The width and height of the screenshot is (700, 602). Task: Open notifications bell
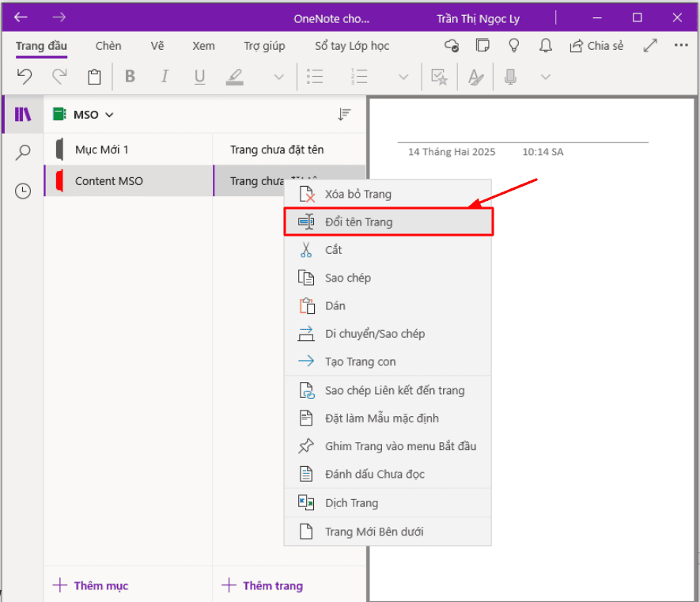click(x=546, y=45)
